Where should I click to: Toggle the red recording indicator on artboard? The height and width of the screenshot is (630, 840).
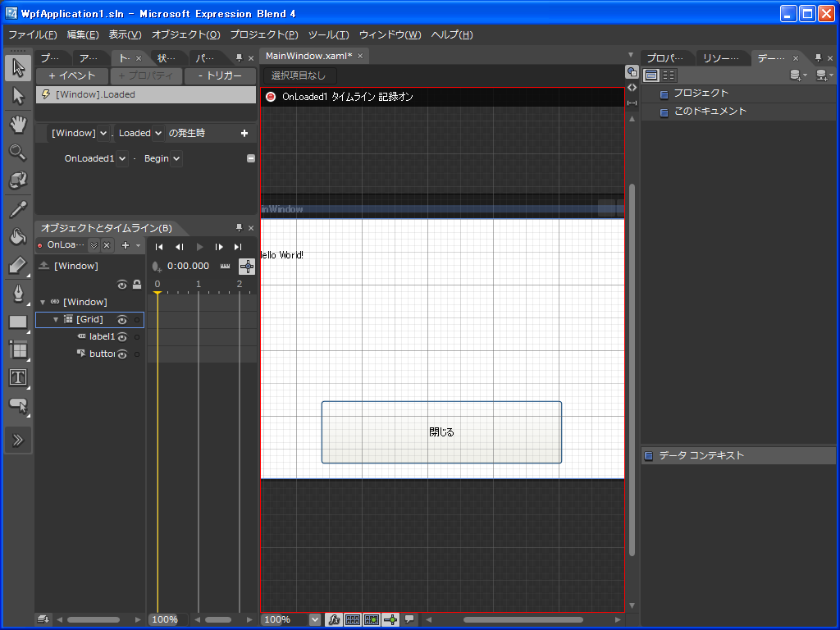tap(271, 97)
